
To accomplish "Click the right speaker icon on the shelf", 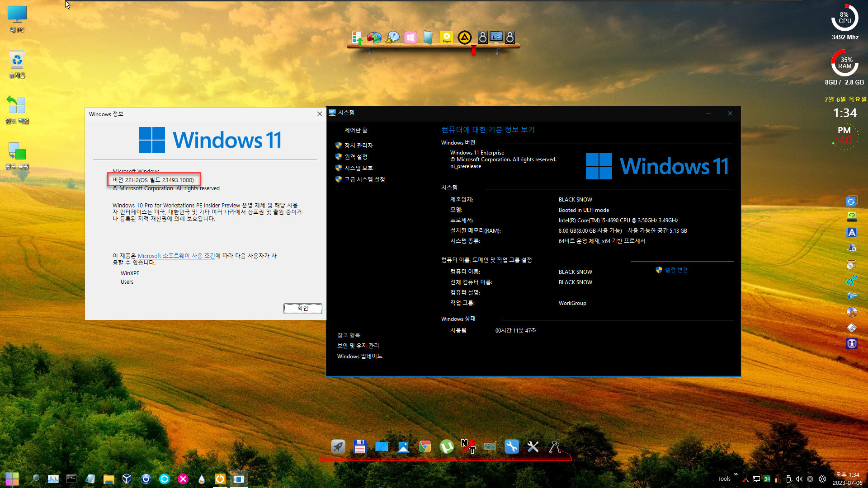I will click(x=510, y=38).
